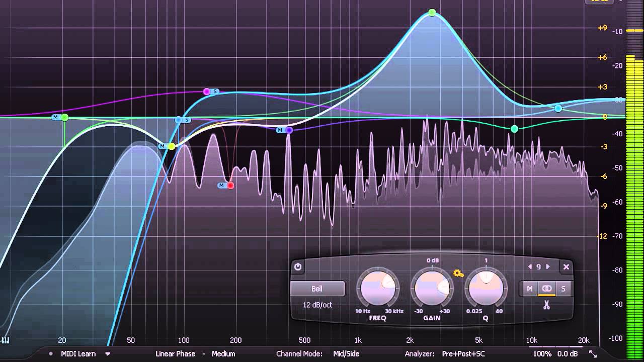
Task: Select the purple band node near 400 Hz
Action: click(x=289, y=130)
